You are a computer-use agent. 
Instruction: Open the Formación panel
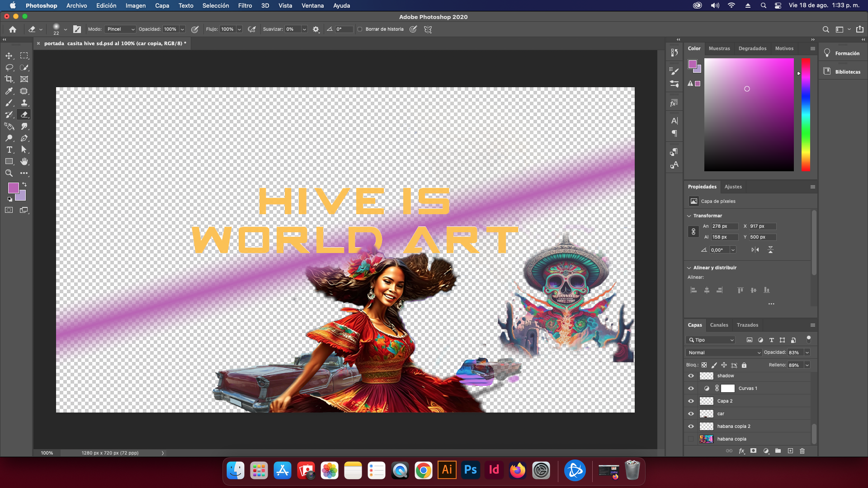[x=842, y=53]
